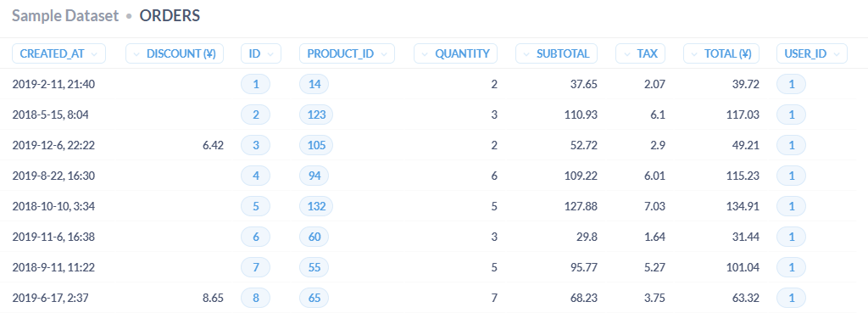Click the total value 63.32
This screenshot has height=313, width=868.
(x=746, y=298)
